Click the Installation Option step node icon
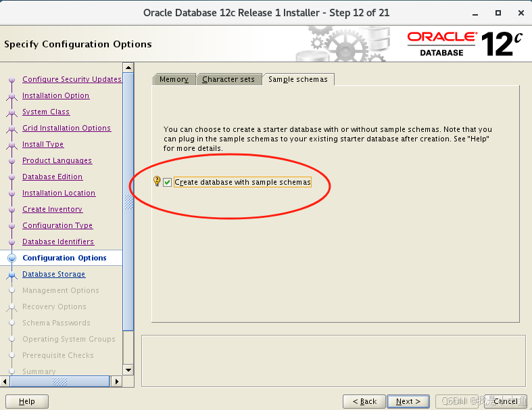 [12, 96]
